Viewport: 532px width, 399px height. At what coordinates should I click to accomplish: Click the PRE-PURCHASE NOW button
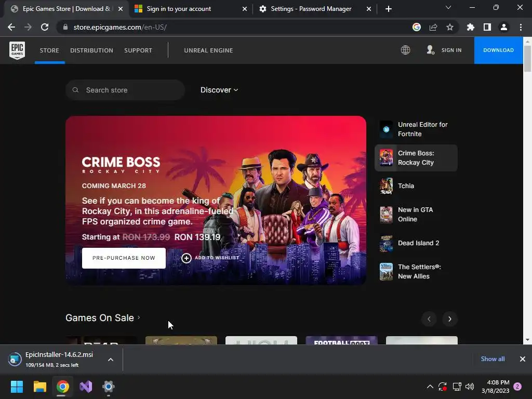(x=124, y=258)
